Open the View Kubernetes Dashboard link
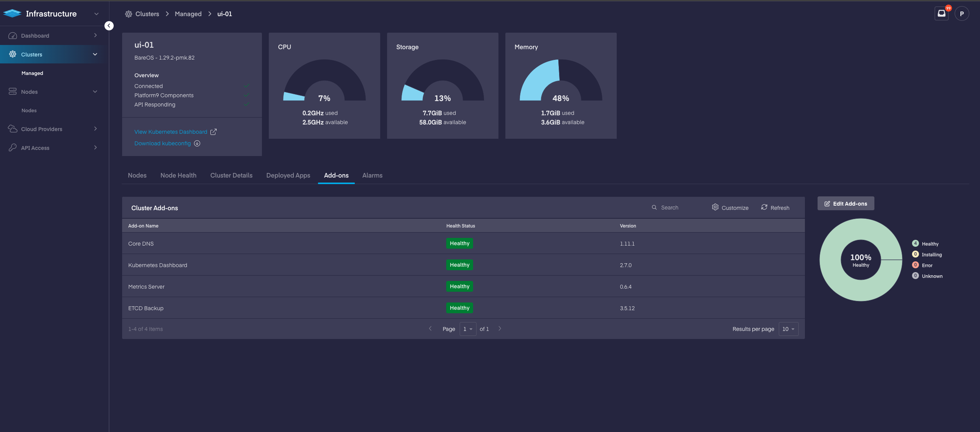 point(171,132)
